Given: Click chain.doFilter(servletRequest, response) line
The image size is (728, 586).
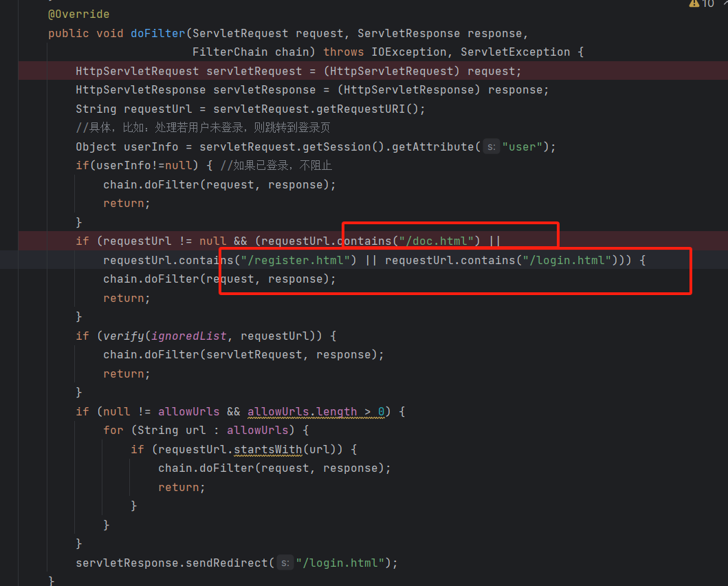Looking at the screenshot, I should point(244,355).
